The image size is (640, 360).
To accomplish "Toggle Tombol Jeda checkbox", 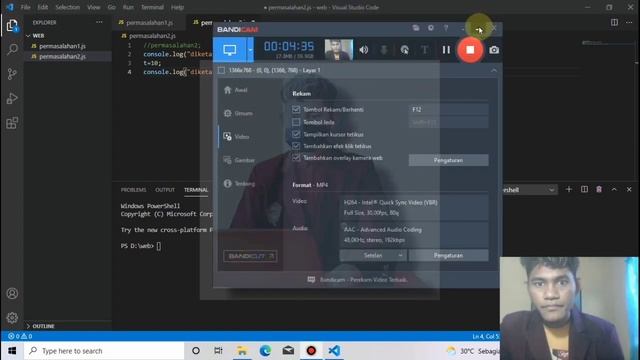I will pyautogui.click(x=296, y=122).
